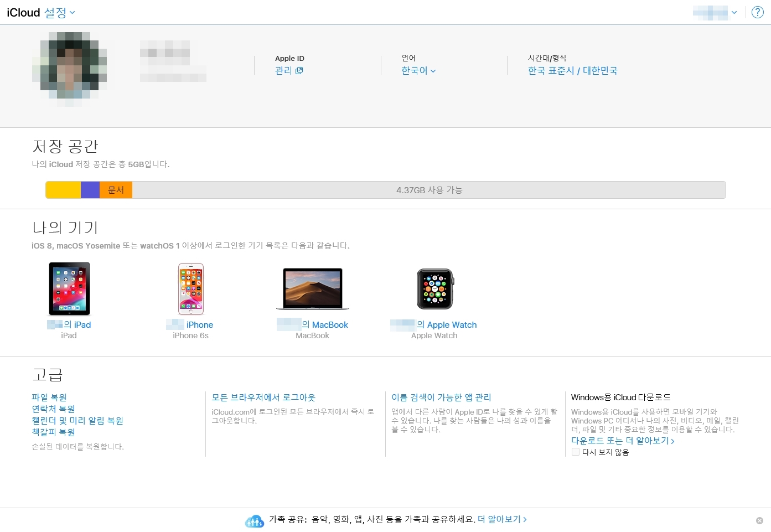Open the help question mark icon

coord(758,12)
